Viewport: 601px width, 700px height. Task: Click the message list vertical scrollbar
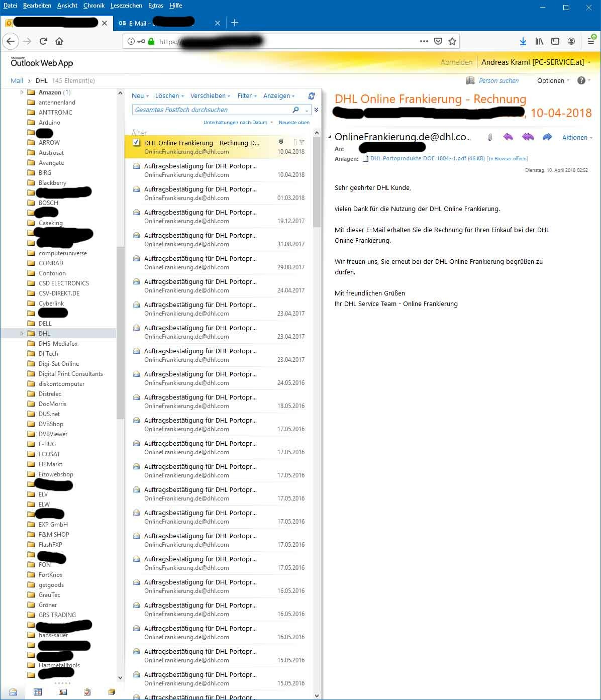pos(317,181)
